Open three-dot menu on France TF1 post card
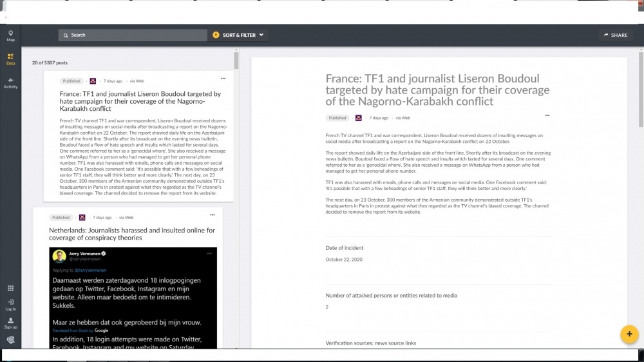 [x=223, y=79]
